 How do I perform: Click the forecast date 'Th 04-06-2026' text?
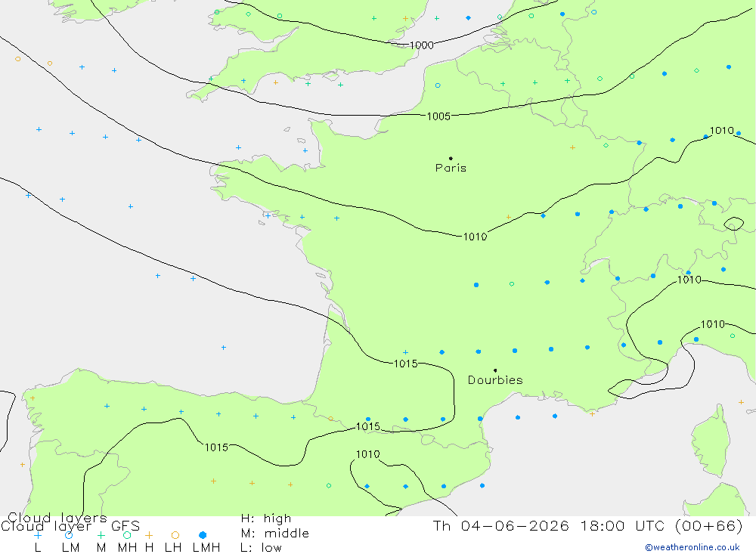click(501, 525)
